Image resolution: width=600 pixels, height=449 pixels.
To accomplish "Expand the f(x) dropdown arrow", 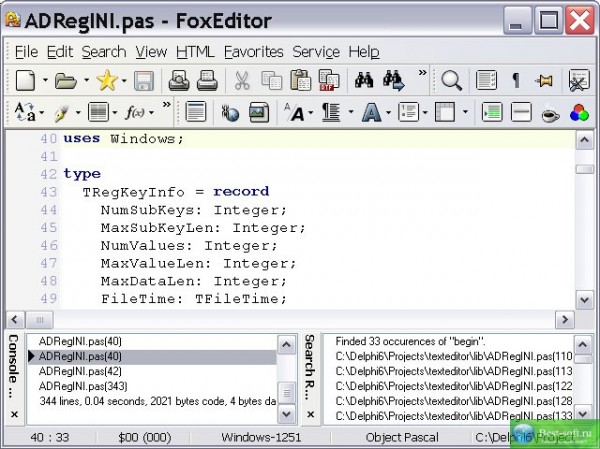I will point(152,113).
